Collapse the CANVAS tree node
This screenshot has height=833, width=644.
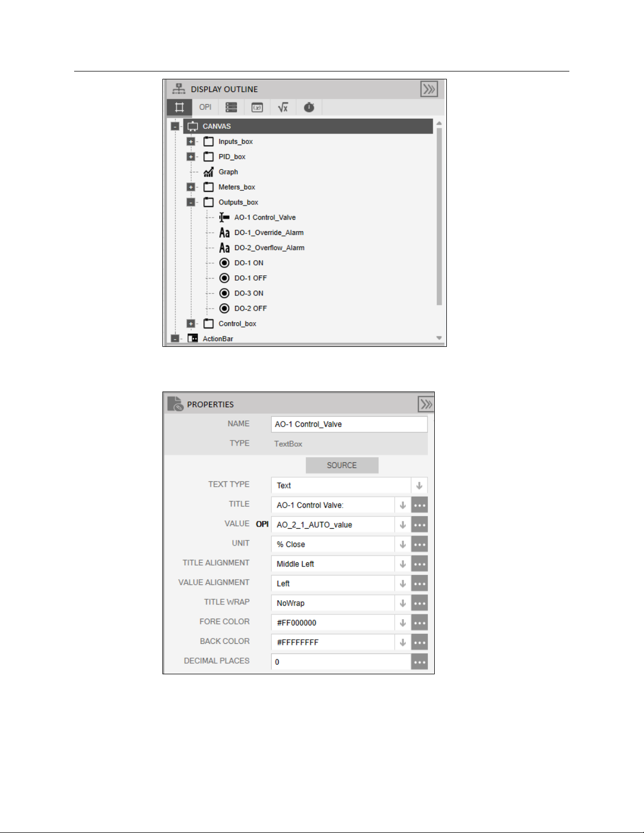175,126
